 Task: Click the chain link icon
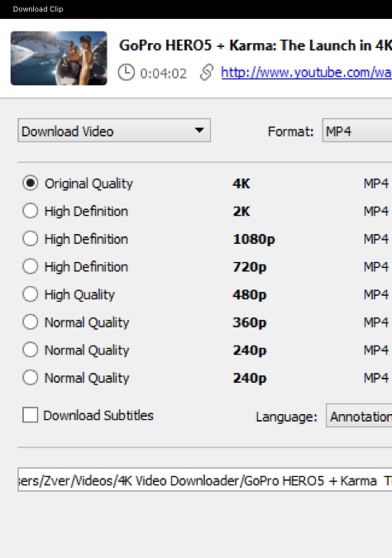[207, 72]
